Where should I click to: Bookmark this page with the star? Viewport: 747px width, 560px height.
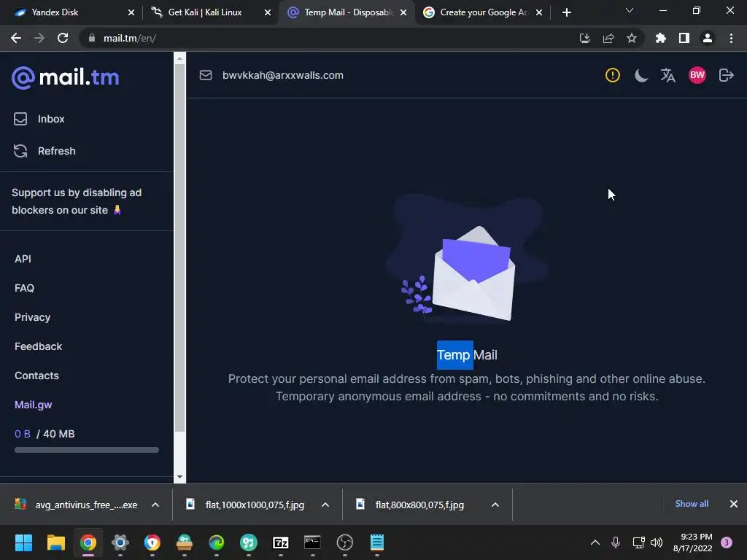632,38
